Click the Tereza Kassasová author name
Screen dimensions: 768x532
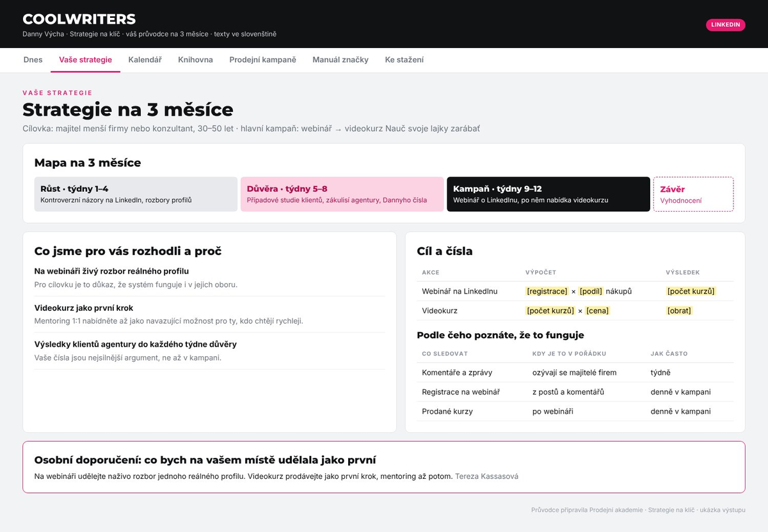coord(487,476)
